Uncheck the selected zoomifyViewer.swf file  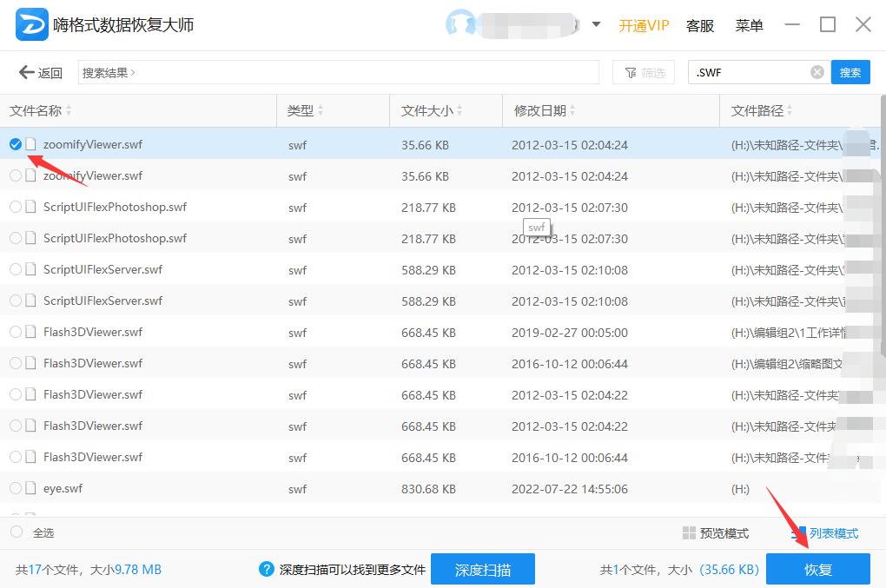pyautogui.click(x=15, y=143)
